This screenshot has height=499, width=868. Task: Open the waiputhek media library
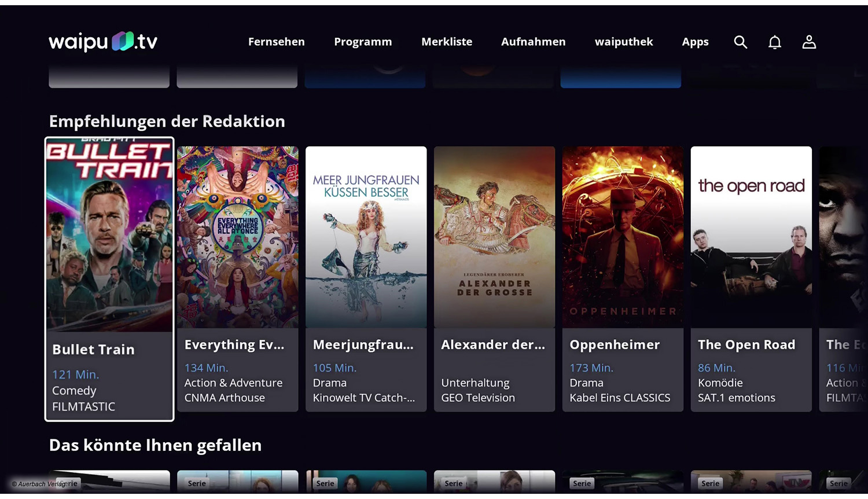point(623,42)
